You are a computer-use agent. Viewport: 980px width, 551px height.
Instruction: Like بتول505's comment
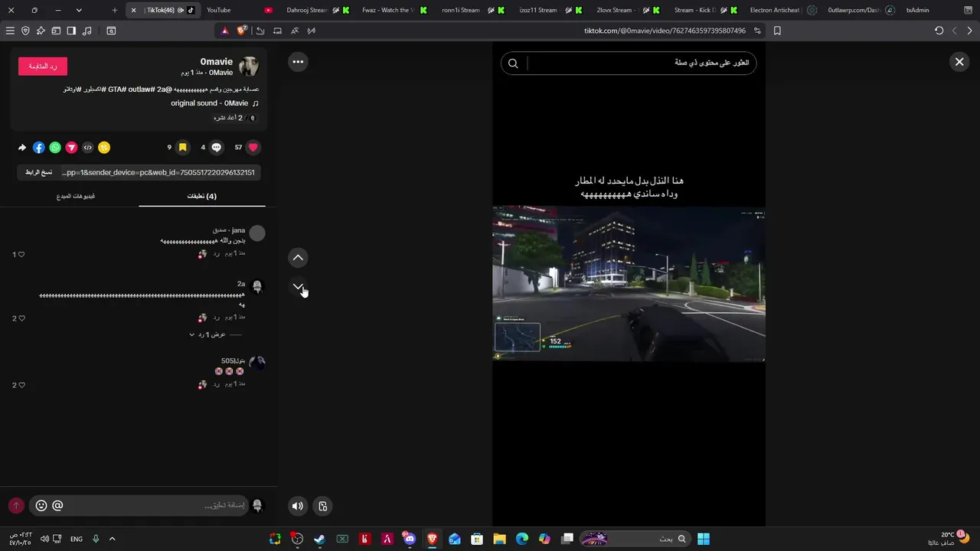pos(21,385)
